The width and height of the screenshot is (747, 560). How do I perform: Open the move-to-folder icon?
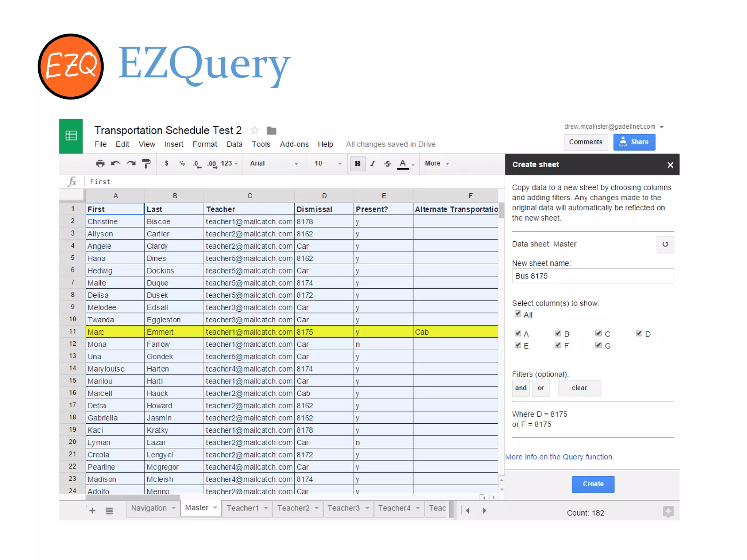(271, 130)
